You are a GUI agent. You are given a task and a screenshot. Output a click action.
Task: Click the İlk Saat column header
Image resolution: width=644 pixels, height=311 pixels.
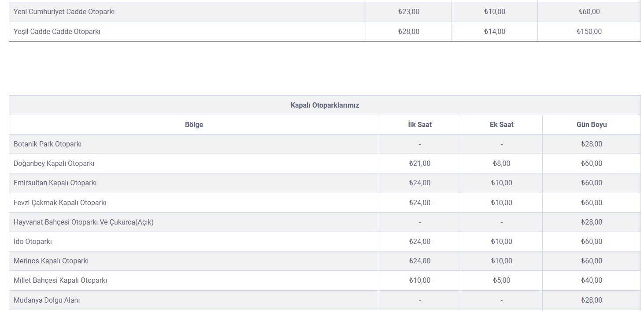click(419, 125)
